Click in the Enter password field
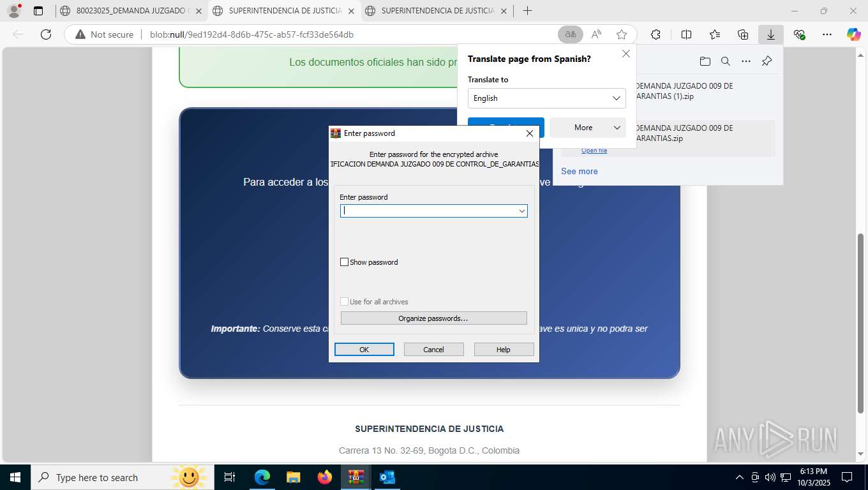The image size is (868, 490). pos(434,211)
